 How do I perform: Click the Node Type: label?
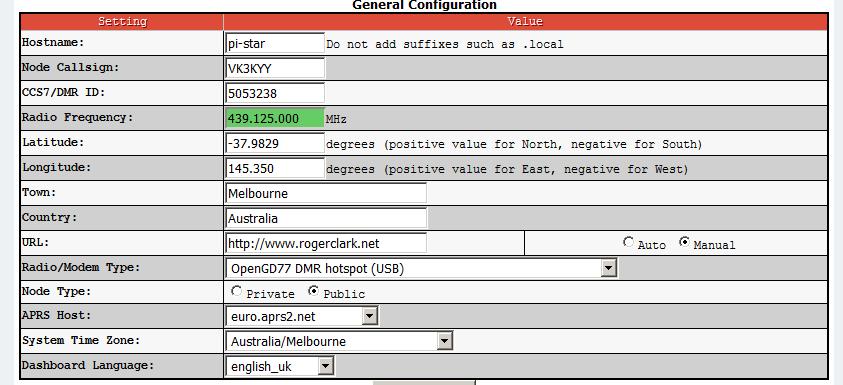tap(56, 291)
